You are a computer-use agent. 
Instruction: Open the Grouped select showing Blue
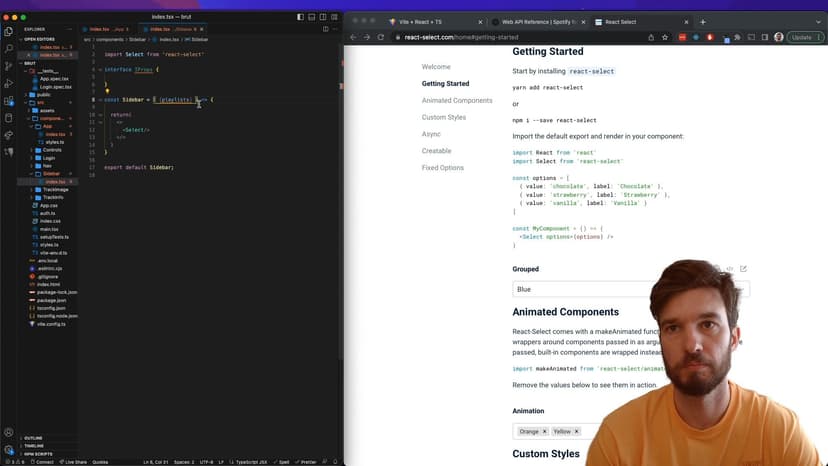point(580,289)
